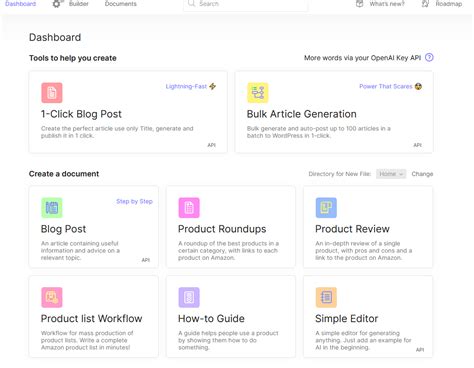The width and height of the screenshot is (474, 368).
Task: Click the lightning bolt icon
Action: [x=213, y=86]
